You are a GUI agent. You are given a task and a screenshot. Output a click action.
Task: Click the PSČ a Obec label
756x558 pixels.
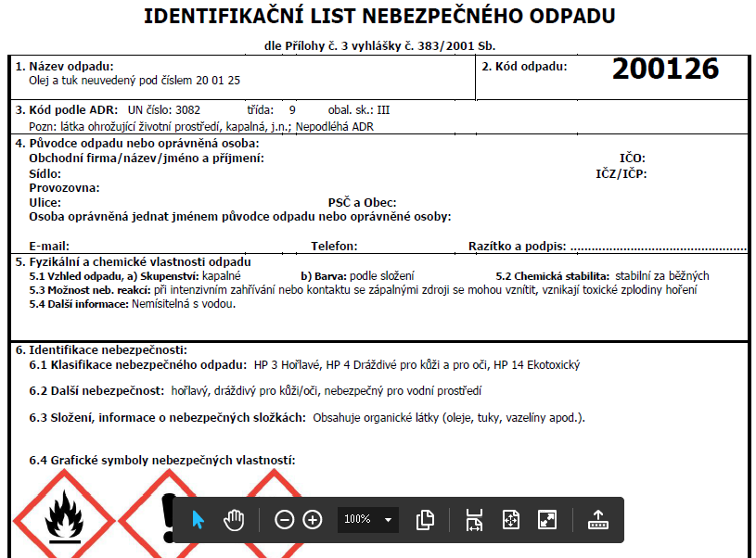click(363, 202)
